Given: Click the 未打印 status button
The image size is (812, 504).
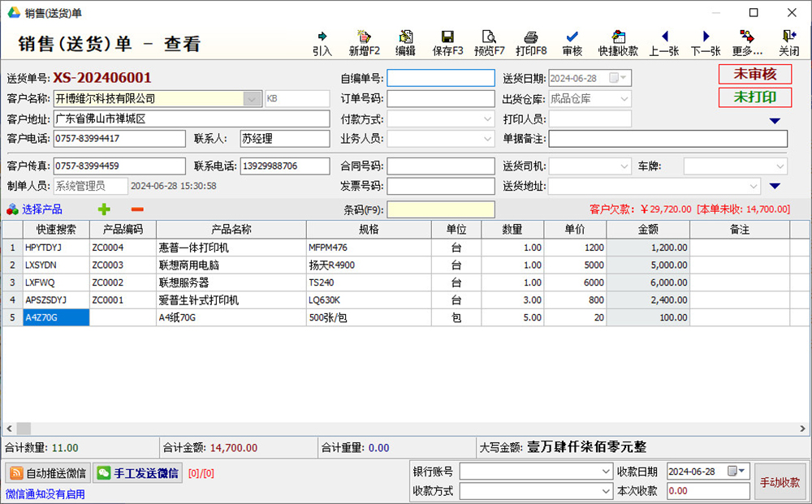Looking at the screenshot, I should click(755, 97).
